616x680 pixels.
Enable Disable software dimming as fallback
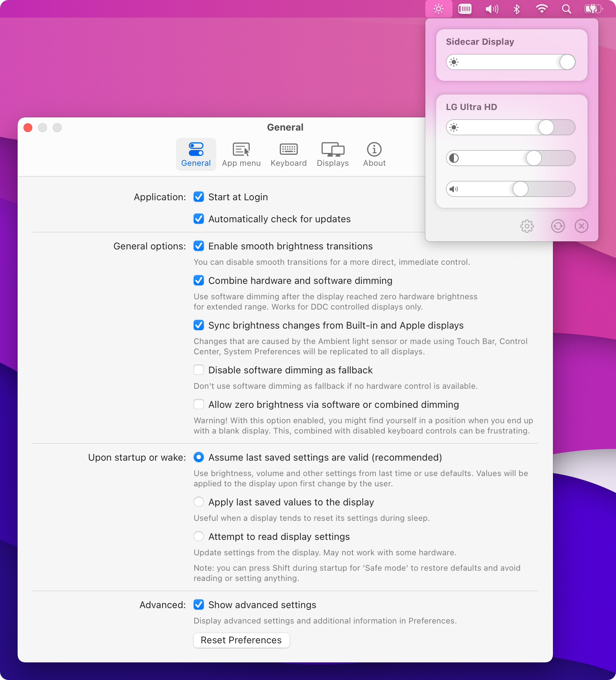click(x=198, y=370)
